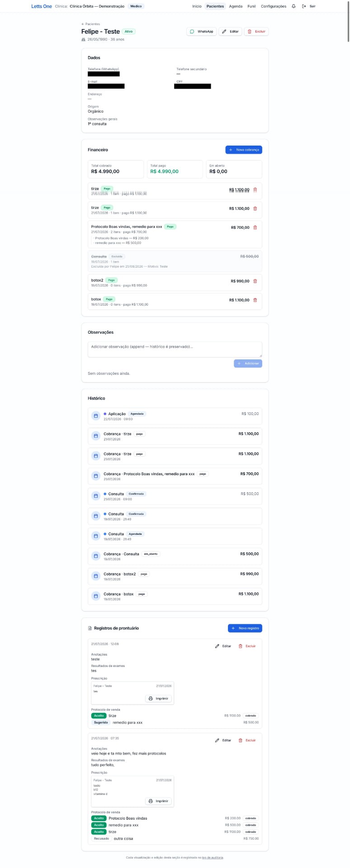Add a Novo registro to prontuário
This screenshot has width=350, height=868.
245,628
